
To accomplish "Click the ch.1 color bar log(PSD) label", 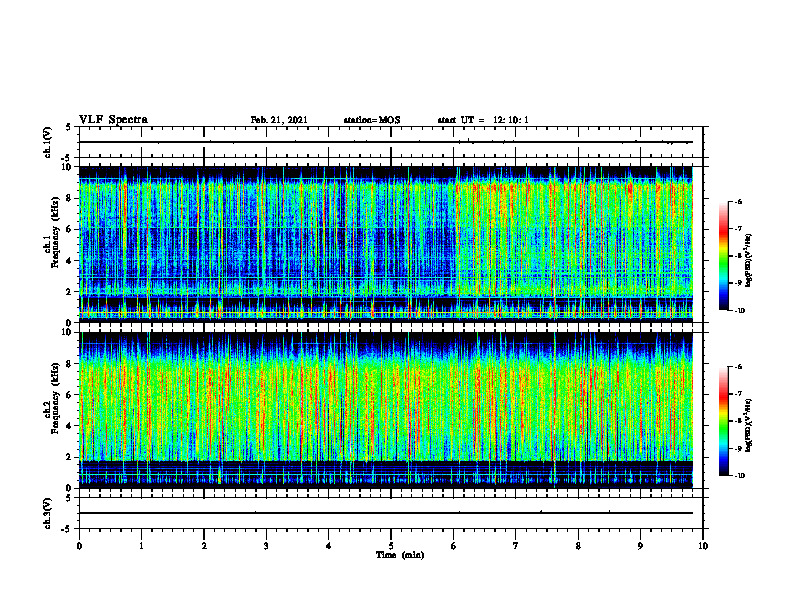I will click(749, 260).
